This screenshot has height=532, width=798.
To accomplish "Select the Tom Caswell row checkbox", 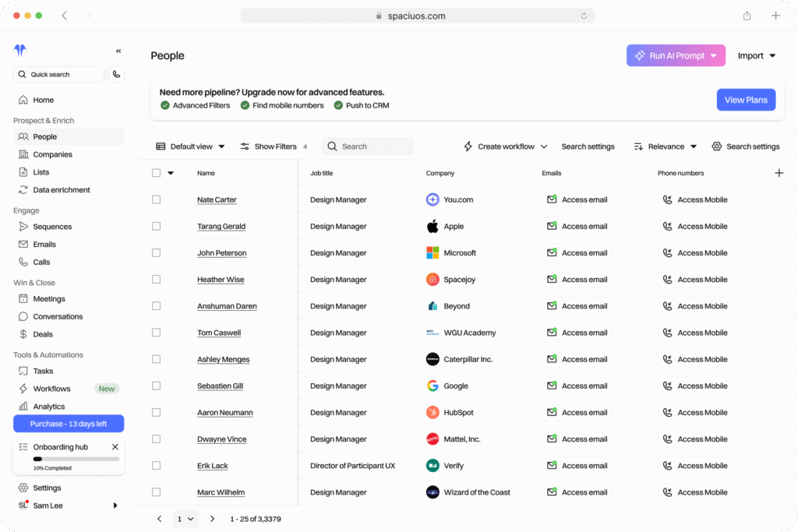I will 156,333.
